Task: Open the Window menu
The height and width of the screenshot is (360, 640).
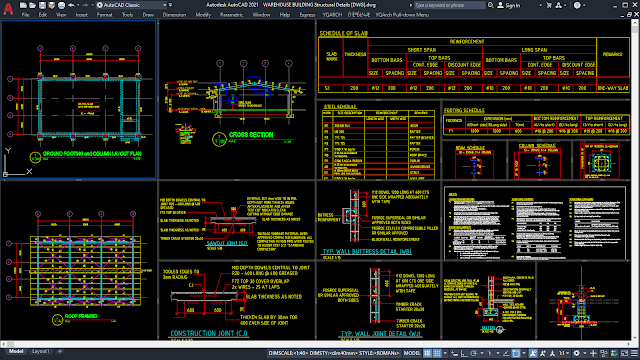Action: (x=261, y=15)
